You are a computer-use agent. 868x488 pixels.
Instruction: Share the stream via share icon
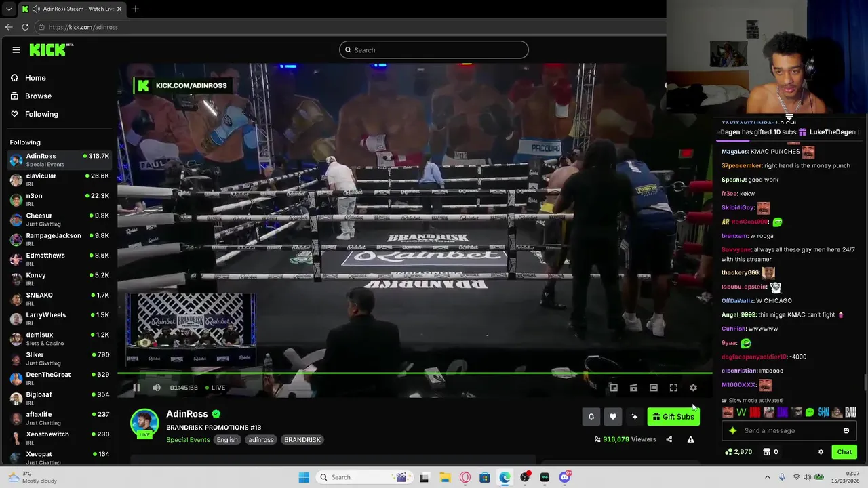[669, 439]
